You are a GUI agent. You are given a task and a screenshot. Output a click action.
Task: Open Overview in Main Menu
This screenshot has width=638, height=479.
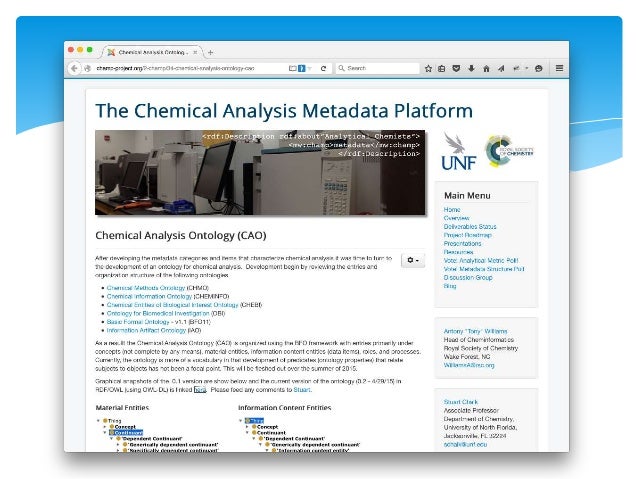(456, 218)
